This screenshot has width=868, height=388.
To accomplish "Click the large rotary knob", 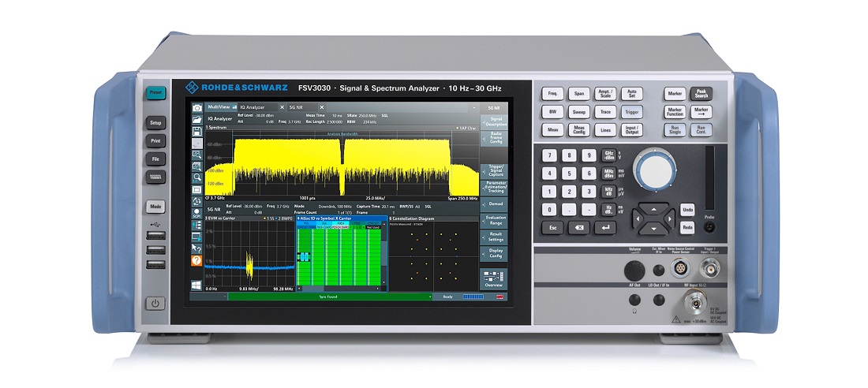I will coord(654,170).
